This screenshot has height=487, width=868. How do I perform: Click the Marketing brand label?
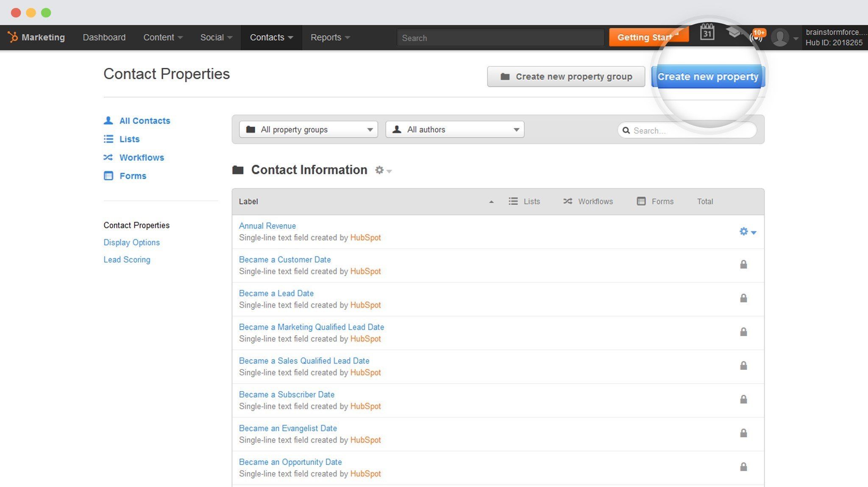click(x=43, y=37)
